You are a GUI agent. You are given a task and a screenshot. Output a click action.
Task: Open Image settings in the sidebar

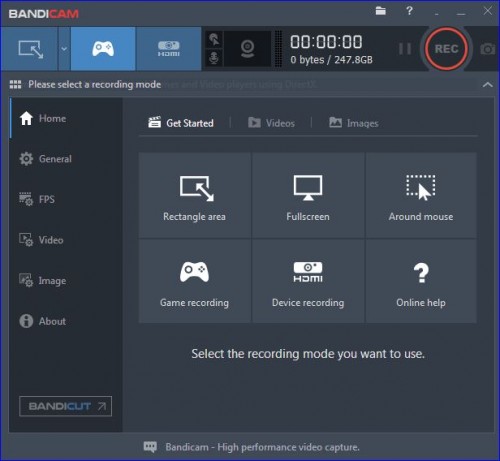66,281
